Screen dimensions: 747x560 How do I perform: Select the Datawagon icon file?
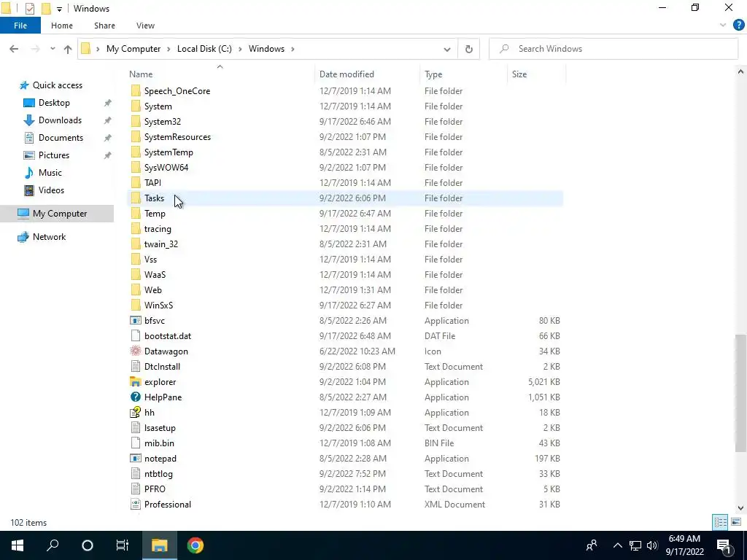pyautogui.click(x=136, y=351)
